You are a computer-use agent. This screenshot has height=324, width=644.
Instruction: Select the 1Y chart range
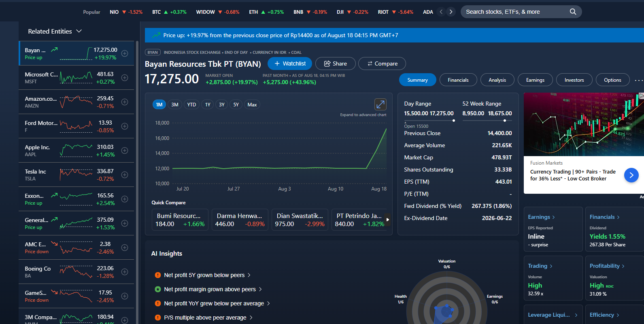[x=208, y=105]
